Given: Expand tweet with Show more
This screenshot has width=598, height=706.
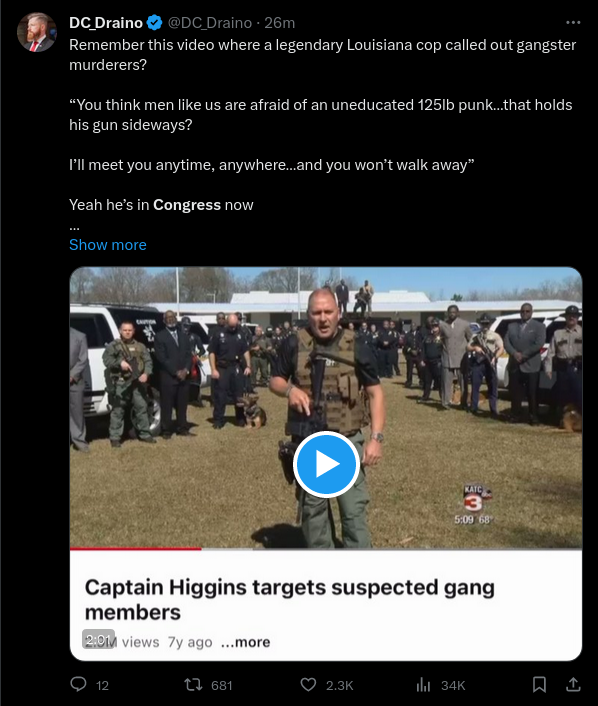Looking at the screenshot, I should 108,244.
